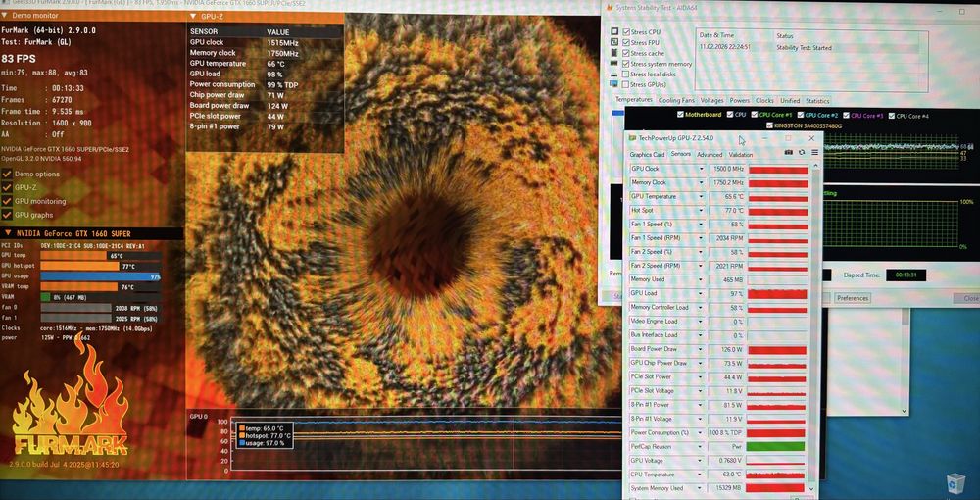Click the PerfCap Reason green bar
This screenshot has height=500, width=980.
(776, 447)
